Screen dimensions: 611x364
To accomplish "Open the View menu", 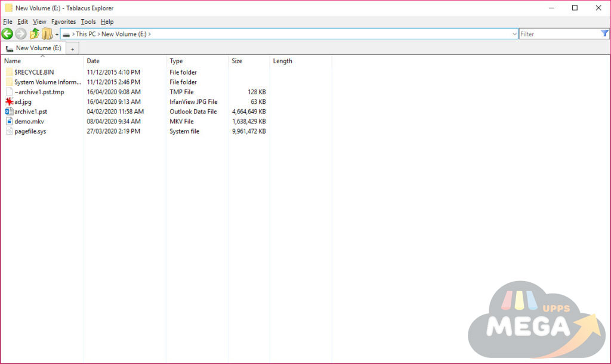I will 39,22.
